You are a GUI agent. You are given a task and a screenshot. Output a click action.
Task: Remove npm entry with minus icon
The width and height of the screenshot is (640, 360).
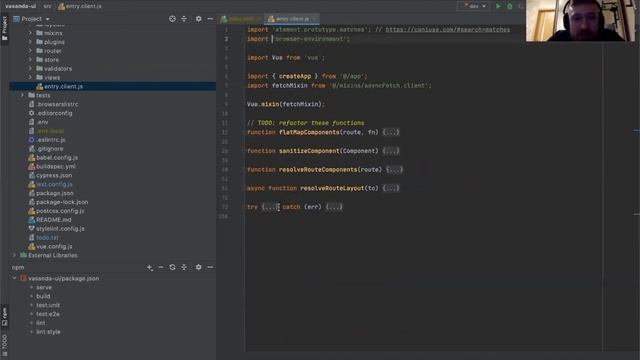coord(161,267)
